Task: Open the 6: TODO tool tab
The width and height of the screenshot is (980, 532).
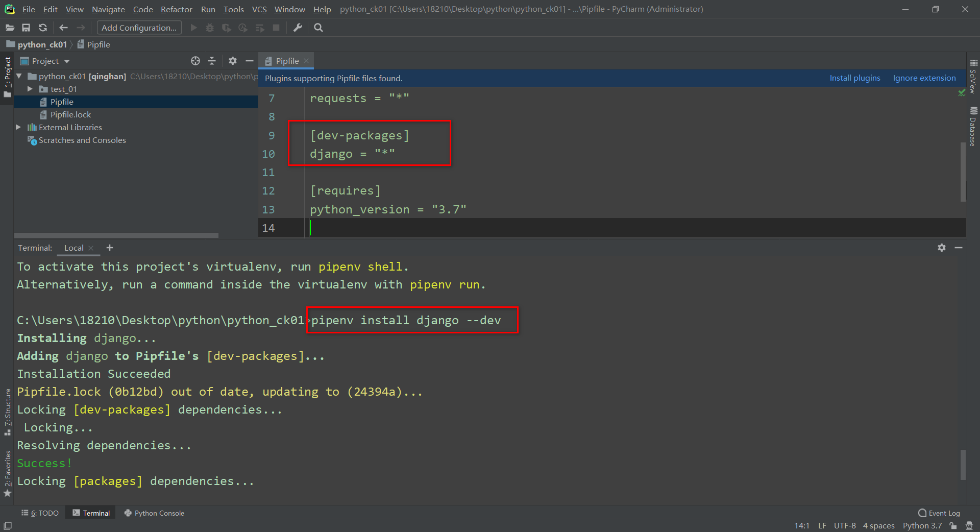Action: tap(40, 513)
